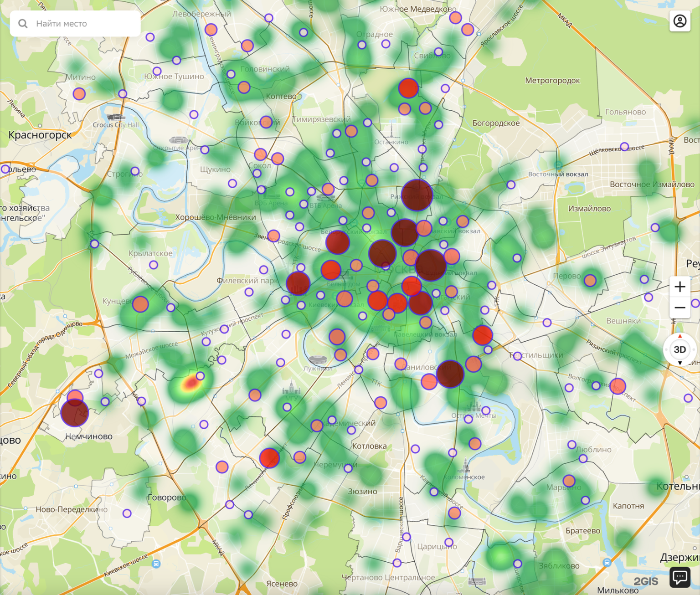Click the Филевский парк label
Image resolution: width=700 pixels, height=595 pixels.
[247, 281]
